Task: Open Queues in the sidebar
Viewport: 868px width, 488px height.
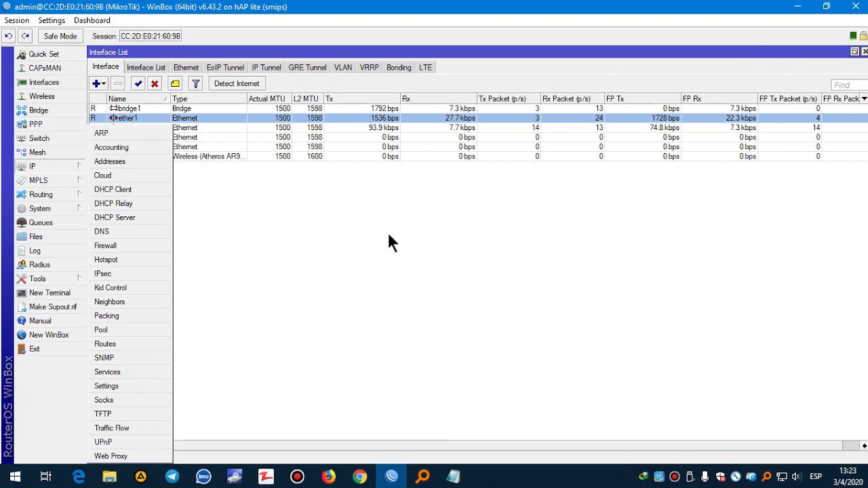Action: 41,222
